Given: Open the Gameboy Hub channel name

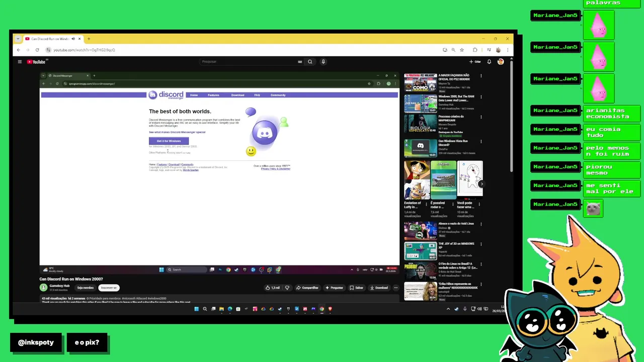Looking at the screenshot, I should [59, 286].
